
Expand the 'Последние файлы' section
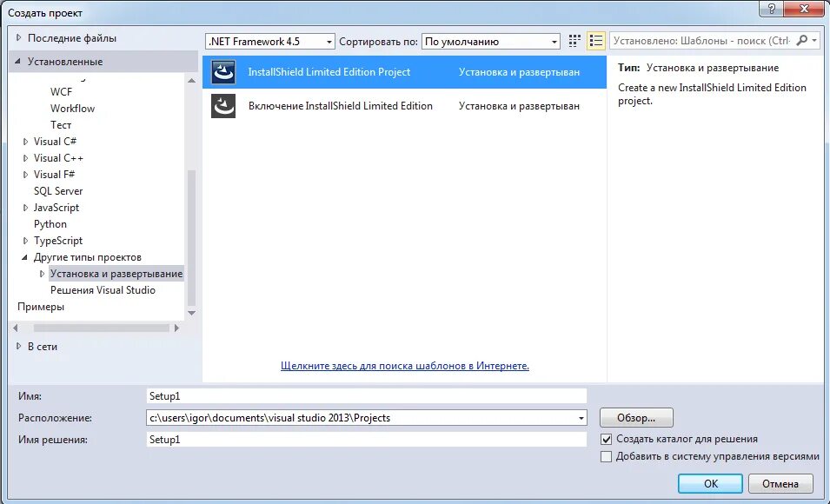(18, 37)
